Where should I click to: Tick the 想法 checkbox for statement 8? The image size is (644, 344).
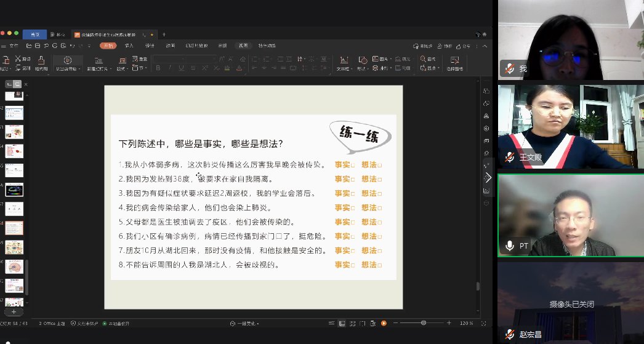380,265
